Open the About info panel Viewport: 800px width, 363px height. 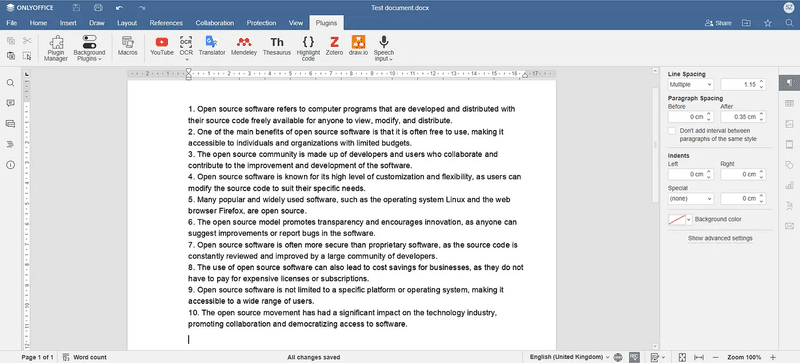click(x=10, y=164)
